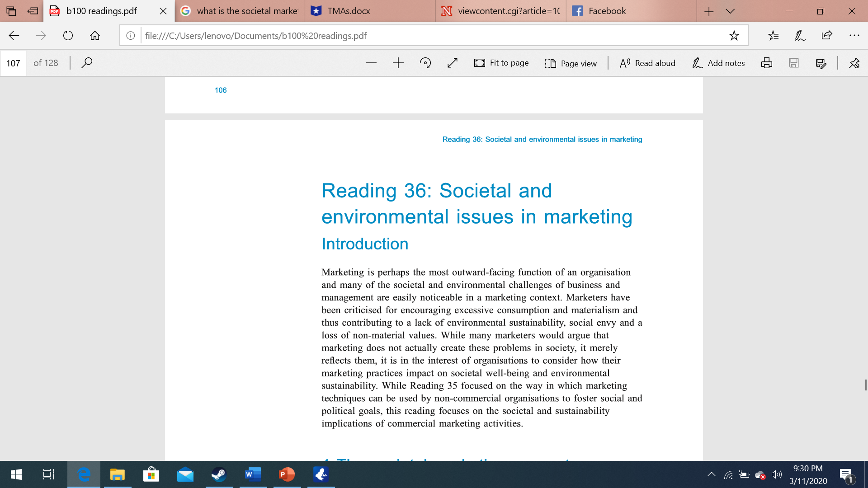Switch to viewcontent.cgi tab
Viewport: 868px width, 488px height.
coord(500,11)
